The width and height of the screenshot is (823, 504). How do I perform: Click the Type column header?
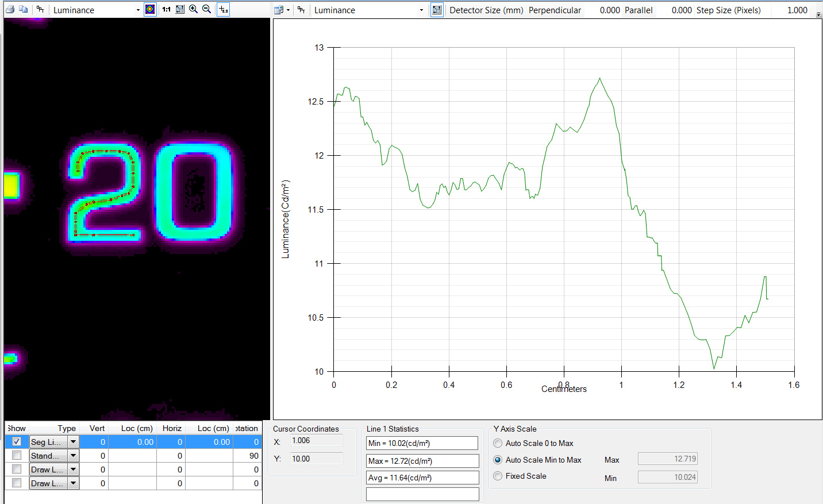(x=66, y=428)
